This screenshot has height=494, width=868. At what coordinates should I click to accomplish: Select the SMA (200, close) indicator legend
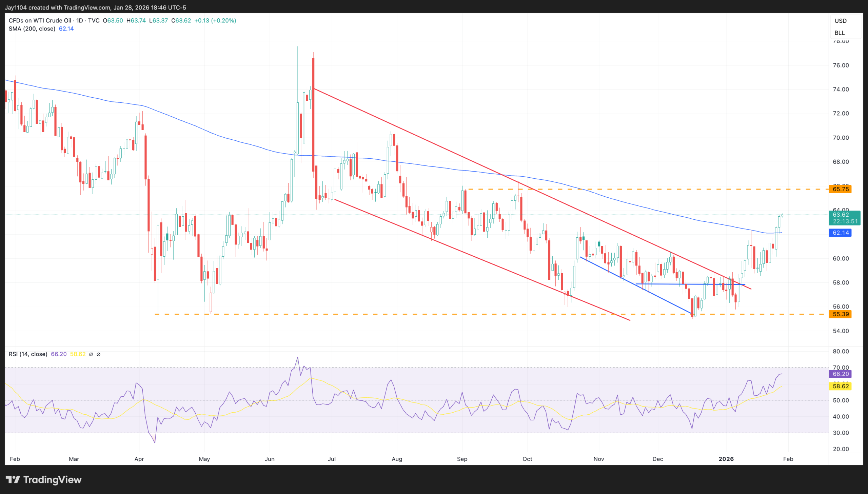point(32,29)
